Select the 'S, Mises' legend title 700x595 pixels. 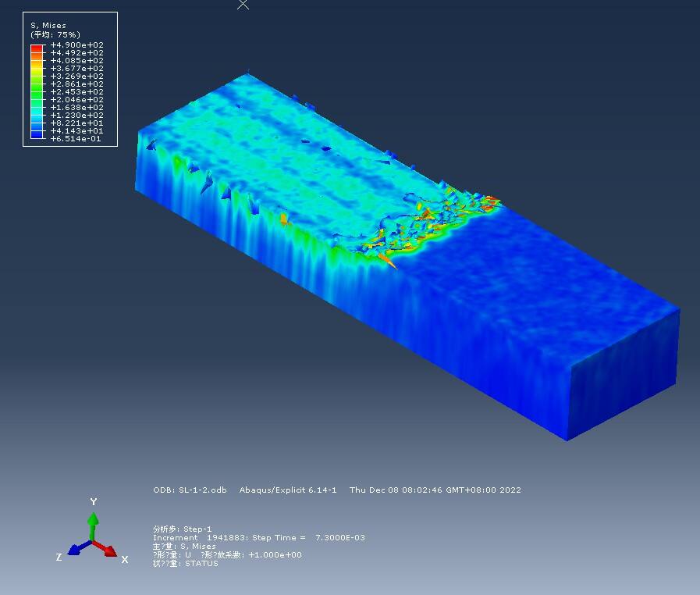(48, 26)
